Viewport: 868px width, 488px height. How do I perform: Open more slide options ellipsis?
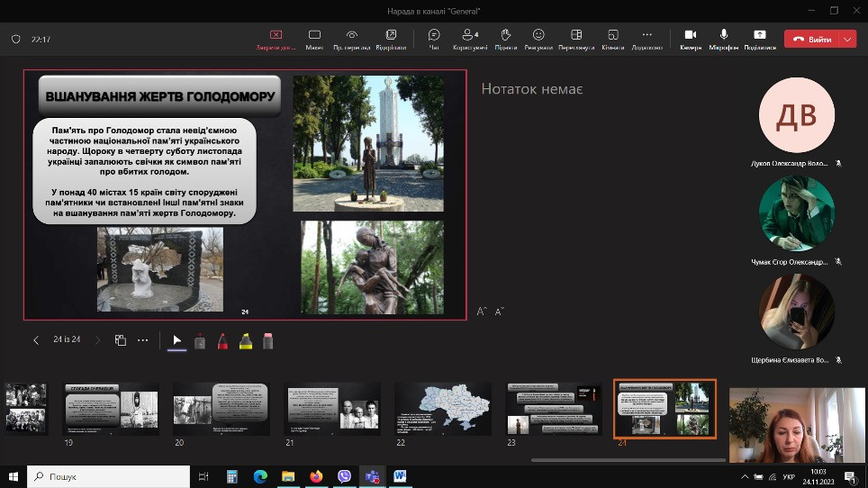coord(142,340)
